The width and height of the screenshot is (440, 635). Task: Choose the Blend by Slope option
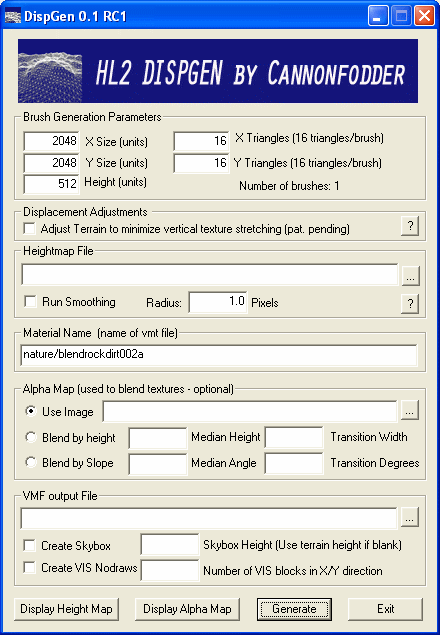(31, 462)
